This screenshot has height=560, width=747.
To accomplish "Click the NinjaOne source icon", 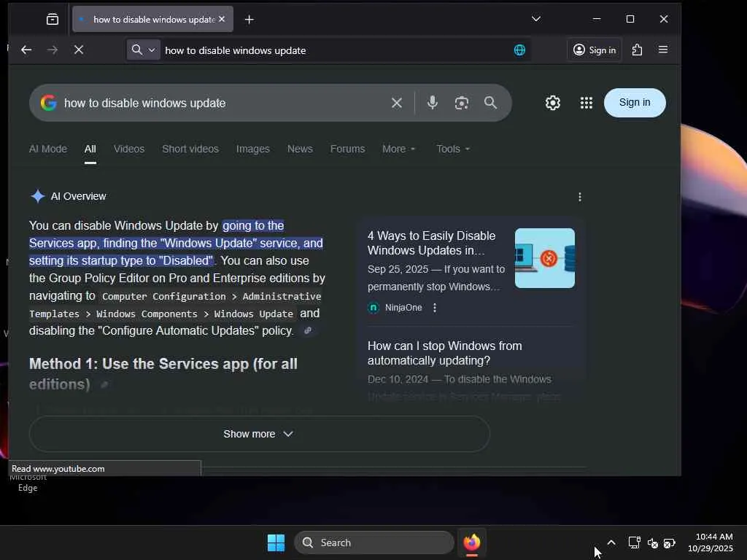I will point(373,308).
